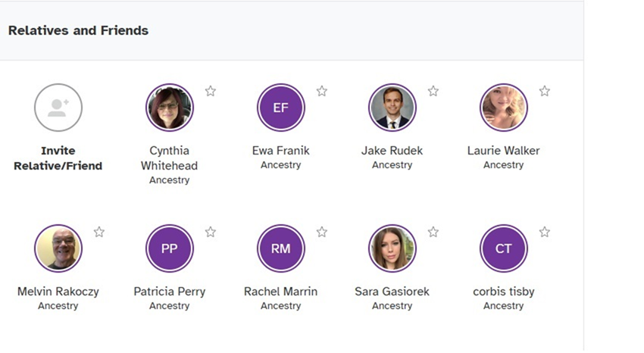Viewport: 644px width, 353px height.
Task: Click the Invite Relative/Friend add-person icon
Action: [58, 108]
